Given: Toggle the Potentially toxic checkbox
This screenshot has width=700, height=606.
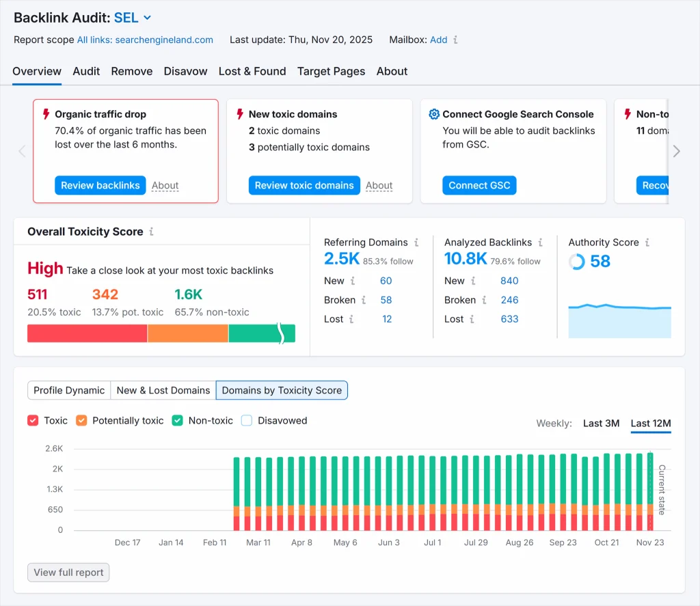Looking at the screenshot, I should point(81,421).
